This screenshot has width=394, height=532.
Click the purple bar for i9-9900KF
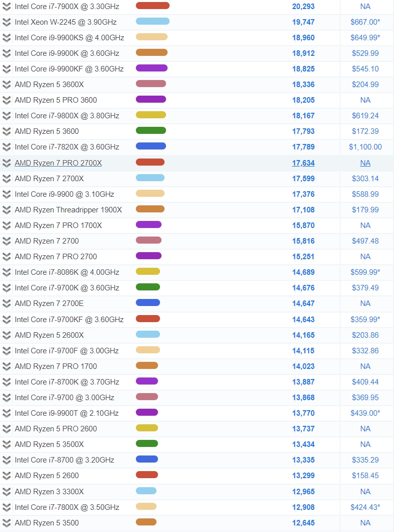tap(151, 68)
